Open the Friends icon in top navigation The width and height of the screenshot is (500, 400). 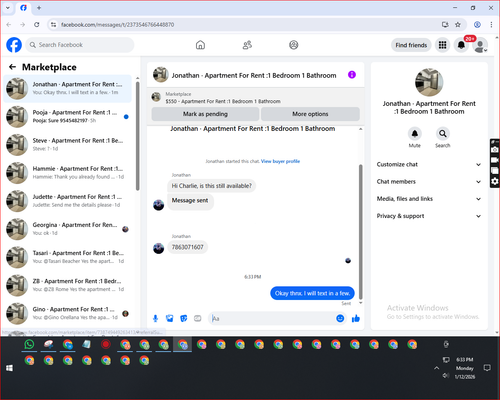(247, 45)
